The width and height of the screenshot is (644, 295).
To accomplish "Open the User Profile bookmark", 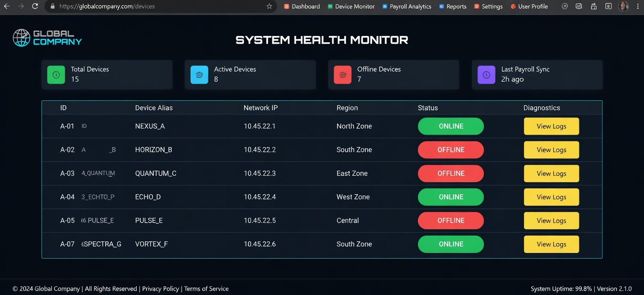I will point(529,6).
